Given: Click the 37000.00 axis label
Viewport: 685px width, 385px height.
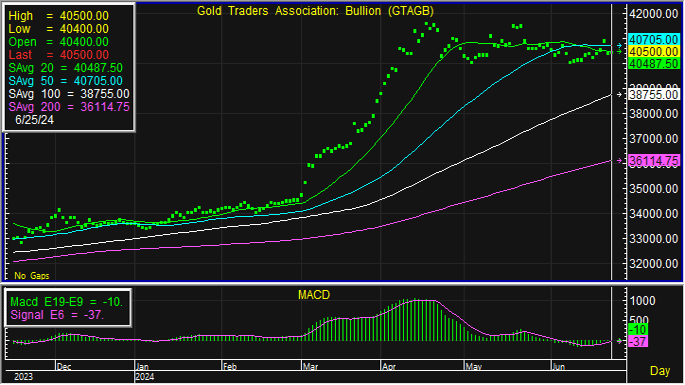Looking at the screenshot, I should click(x=654, y=139).
